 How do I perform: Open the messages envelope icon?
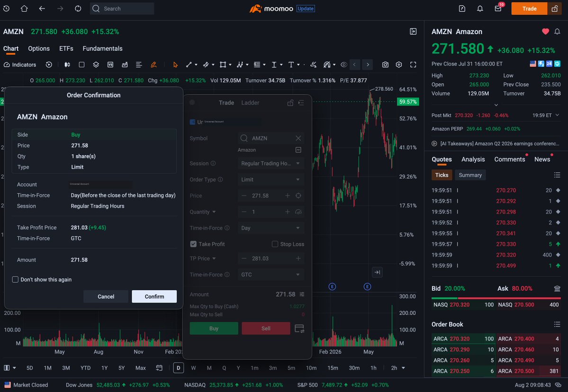(498, 9)
